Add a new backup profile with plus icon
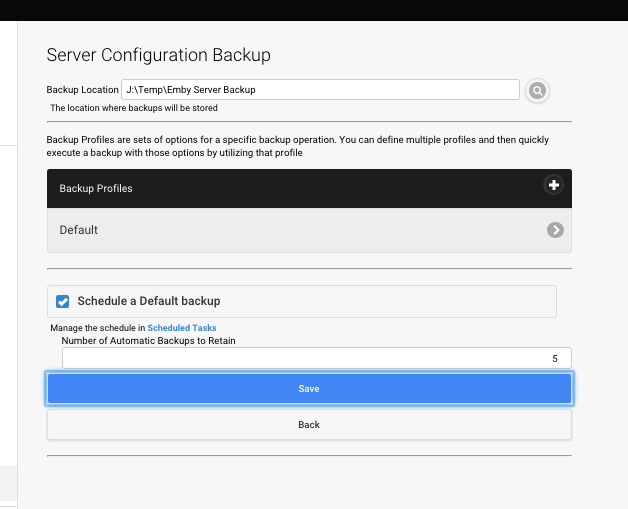 pos(553,185)
